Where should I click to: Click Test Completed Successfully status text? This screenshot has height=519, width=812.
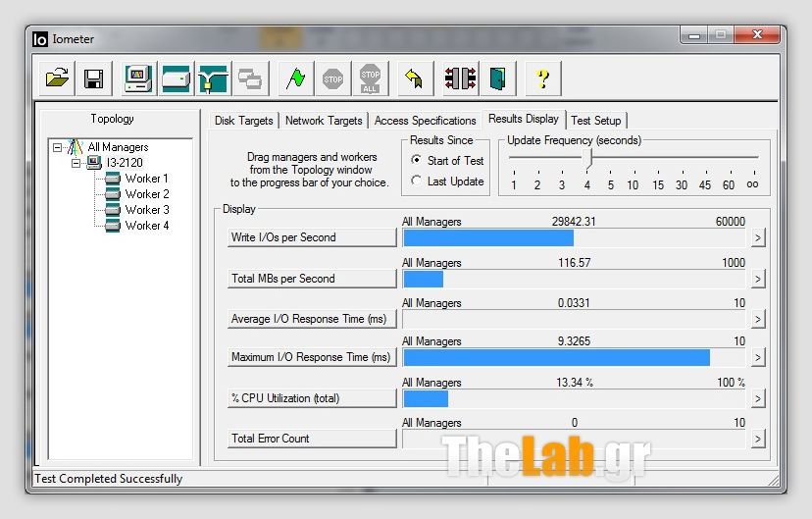(x=108, y=479)
